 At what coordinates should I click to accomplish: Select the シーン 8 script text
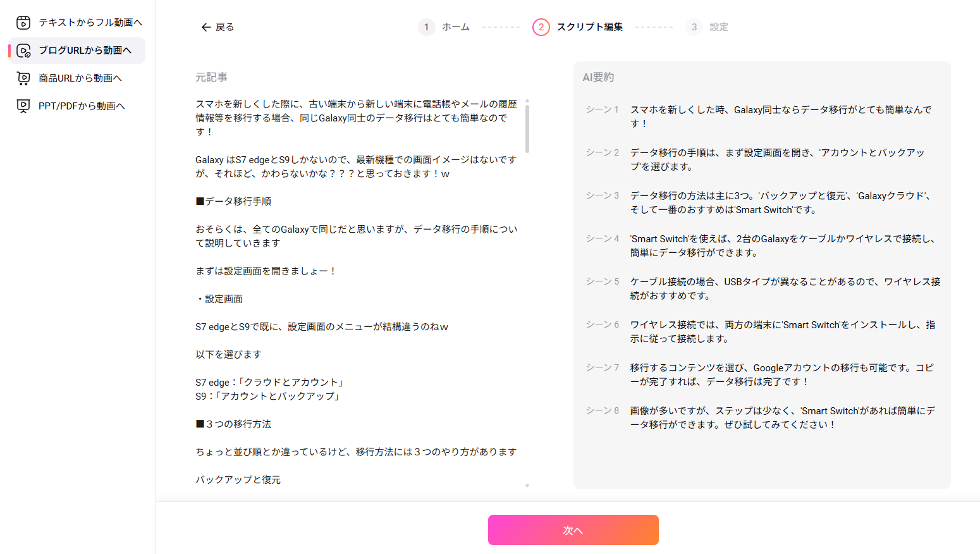(781, 417)
